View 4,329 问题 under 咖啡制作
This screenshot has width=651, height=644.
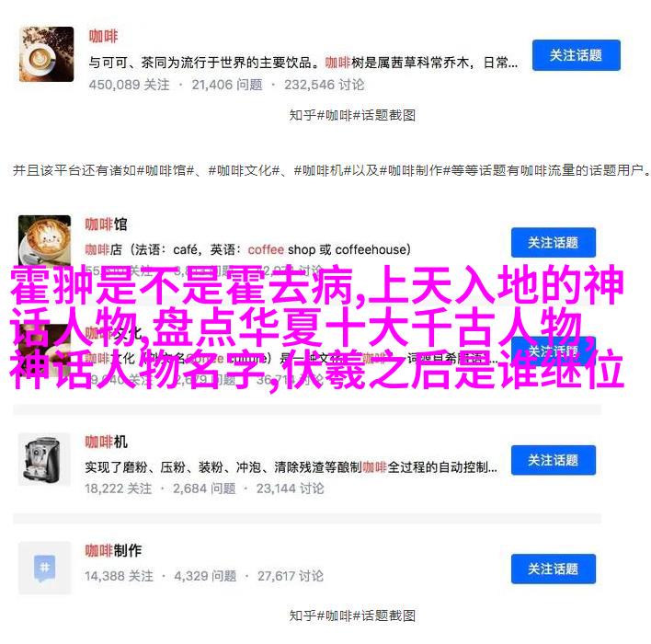[206, 576]
